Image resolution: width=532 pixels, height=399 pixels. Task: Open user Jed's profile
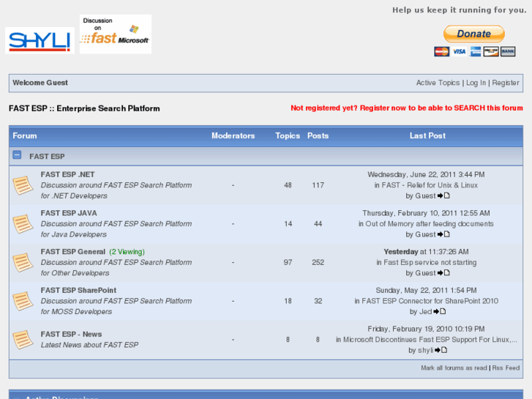pyautogui.click(x=425, y=312)
